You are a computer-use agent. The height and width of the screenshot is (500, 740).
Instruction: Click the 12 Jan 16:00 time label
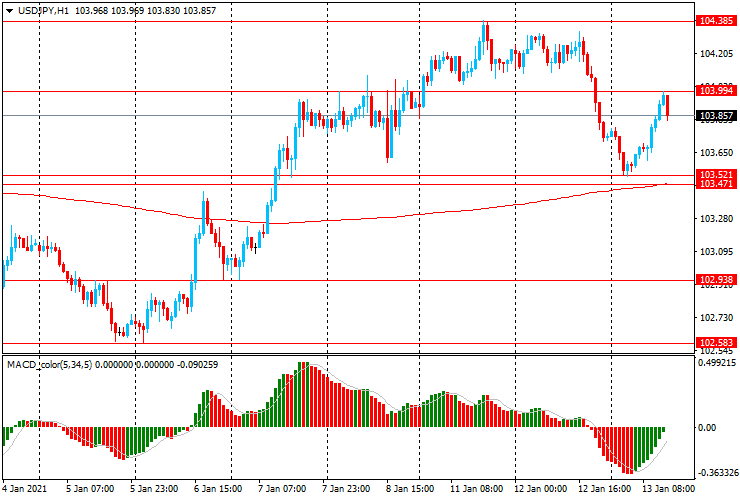[605, 488]
